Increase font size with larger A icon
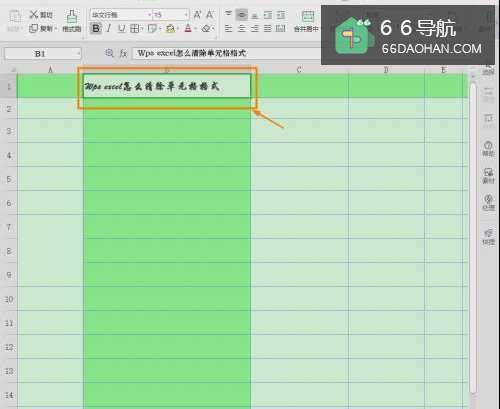 point(197,15)
